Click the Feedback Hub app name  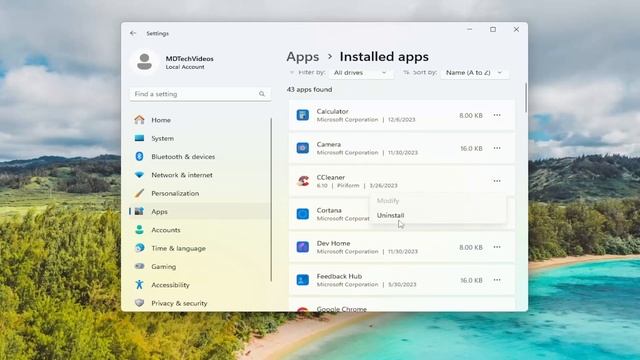[x=339, y=276]
